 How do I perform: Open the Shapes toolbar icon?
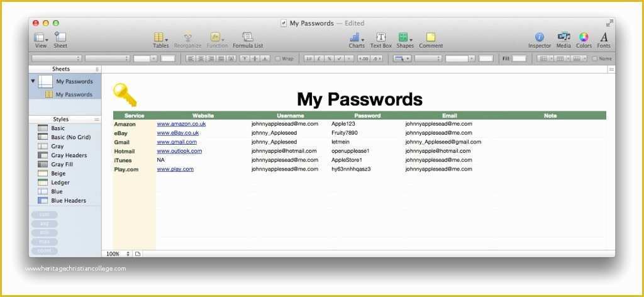pyautogui.click(x=405, y=40)
